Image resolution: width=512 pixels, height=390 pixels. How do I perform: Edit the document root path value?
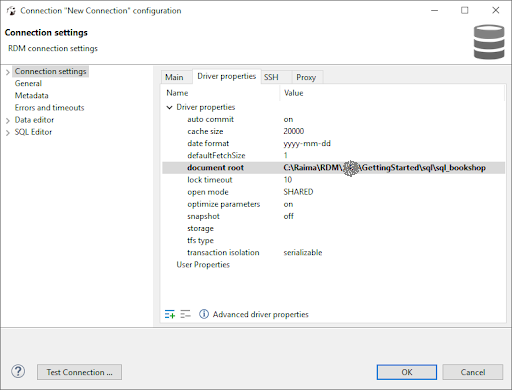click(384, 168)
